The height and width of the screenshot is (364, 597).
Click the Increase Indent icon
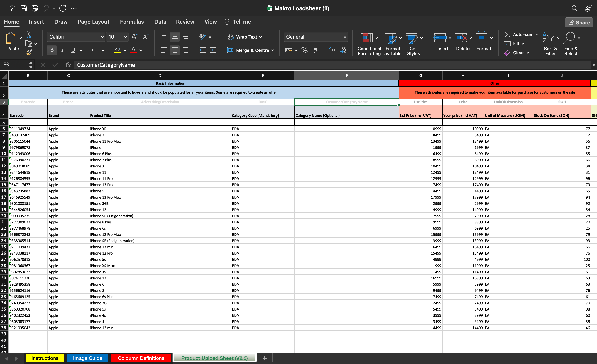pos(213,50)
